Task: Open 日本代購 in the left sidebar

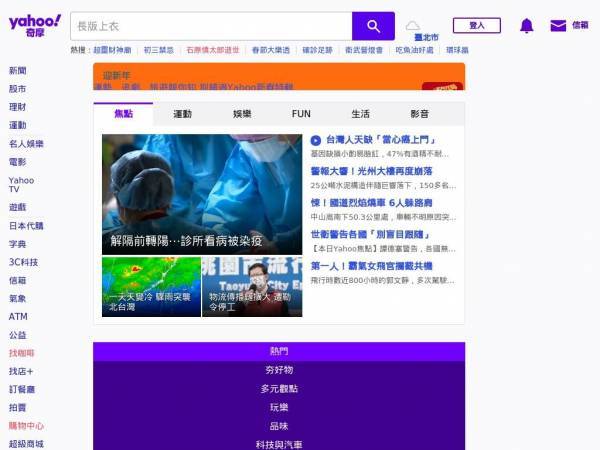Action: (26, 226)
